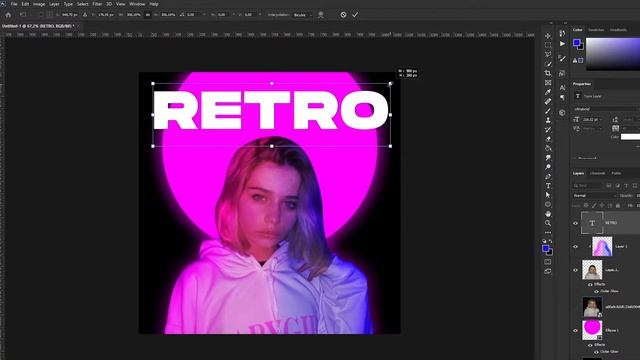Image resolution: width=640 pixels, height=360 pixels.
Task: Hide the RETRO text layer
Action: [576, 223]
